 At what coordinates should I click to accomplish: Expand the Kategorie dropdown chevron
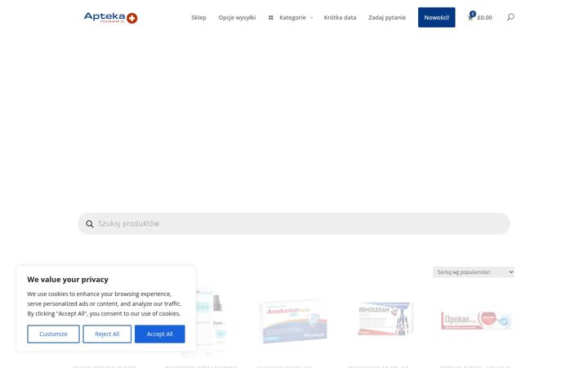tap(312, 18)
